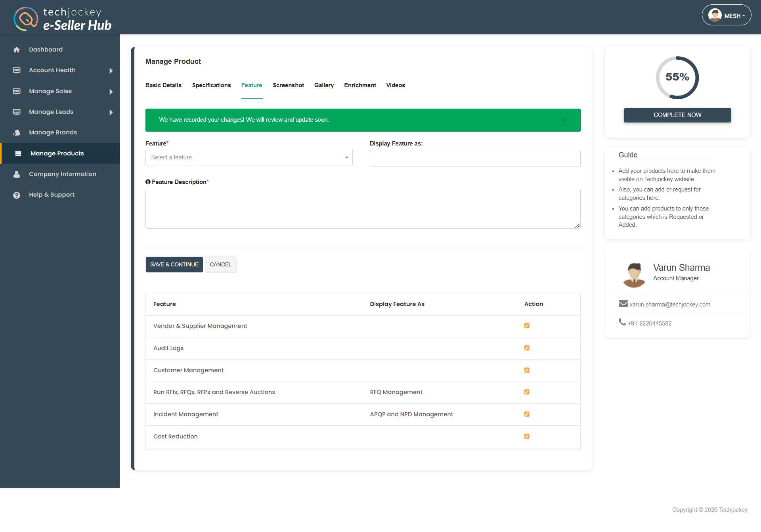Screen dimensions: 761x532
Task: Click the Help & Support question icon
Action: click(17, 195)
